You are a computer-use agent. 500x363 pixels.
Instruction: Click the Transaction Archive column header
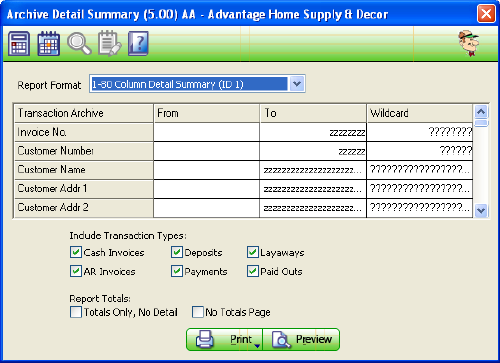83,113
